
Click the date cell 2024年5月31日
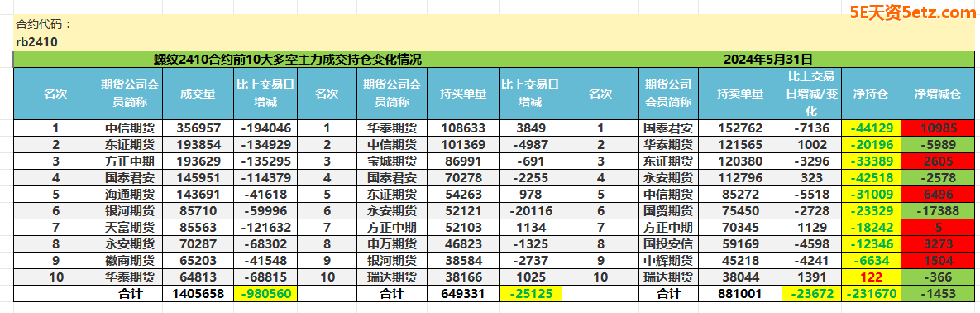767,60
